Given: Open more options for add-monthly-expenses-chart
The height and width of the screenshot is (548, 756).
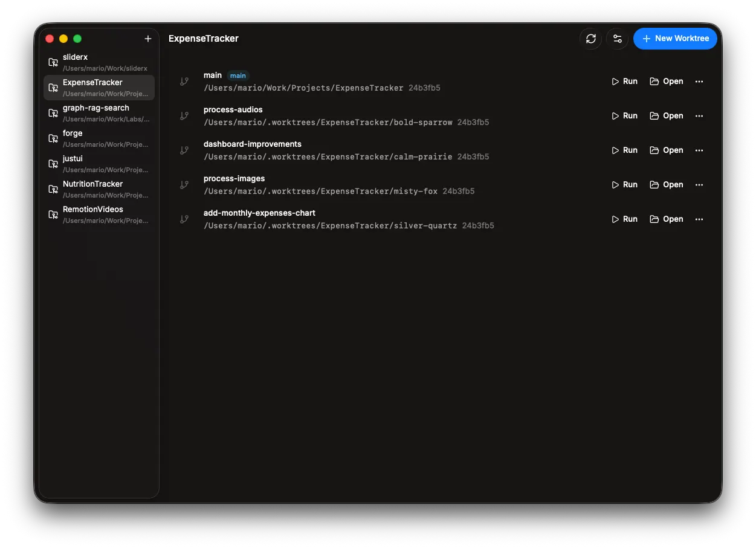Looking at the screenshot, I should (699, 219).
